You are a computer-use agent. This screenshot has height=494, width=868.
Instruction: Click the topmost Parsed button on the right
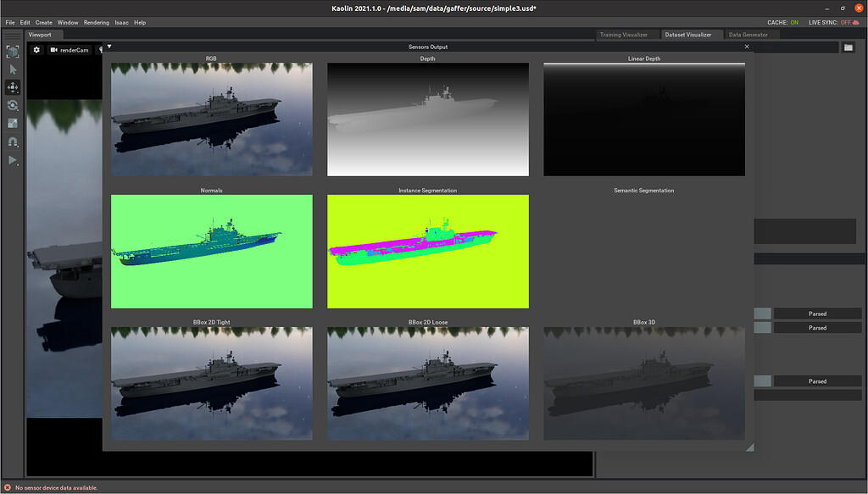816,314
